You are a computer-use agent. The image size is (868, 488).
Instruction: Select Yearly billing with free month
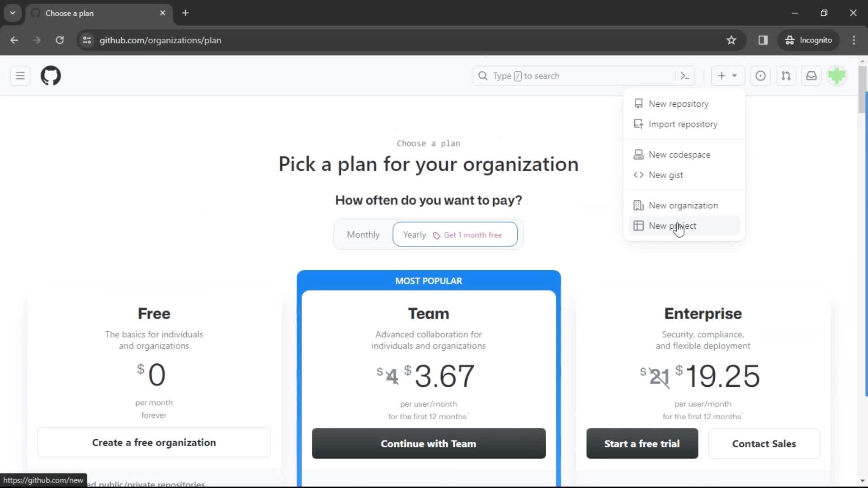pos(455,234)
